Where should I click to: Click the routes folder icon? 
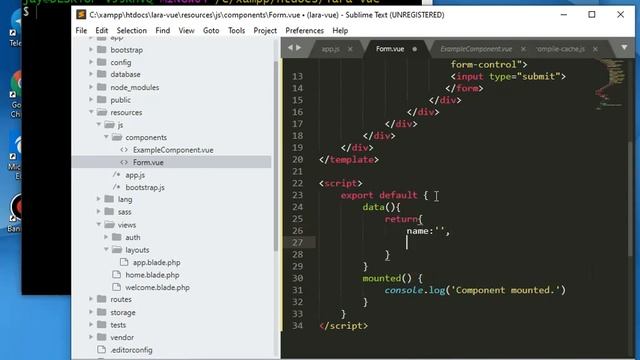(102, 299)
